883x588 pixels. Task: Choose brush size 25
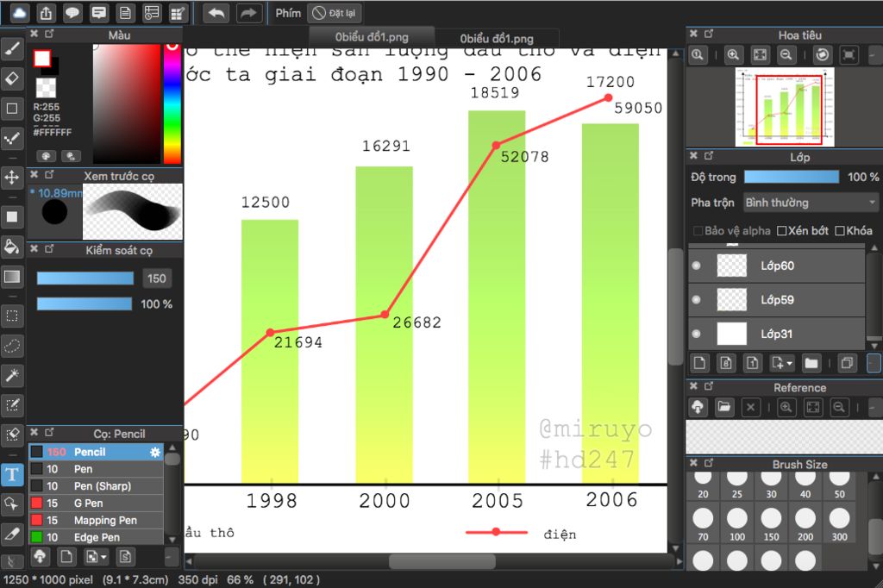(737, 485)
